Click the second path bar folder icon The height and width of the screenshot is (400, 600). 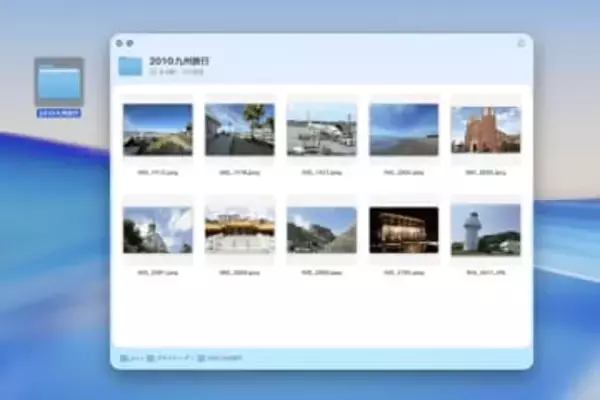tap(151, 357)
